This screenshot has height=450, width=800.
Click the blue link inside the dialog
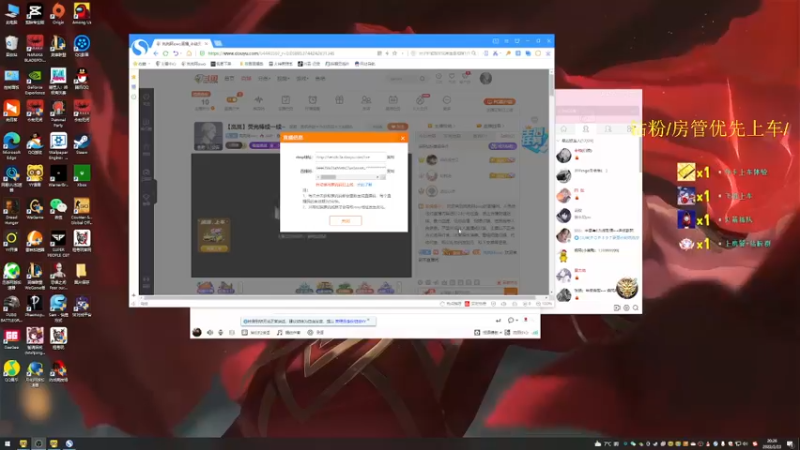click(x=365, y=185)
